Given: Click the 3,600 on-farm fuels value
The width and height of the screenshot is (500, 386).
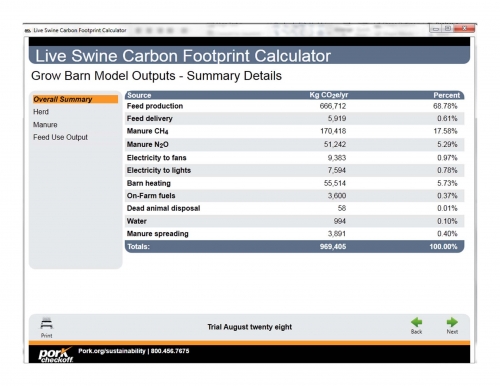Looking at the screenshot, I should (x=337, y=196).
